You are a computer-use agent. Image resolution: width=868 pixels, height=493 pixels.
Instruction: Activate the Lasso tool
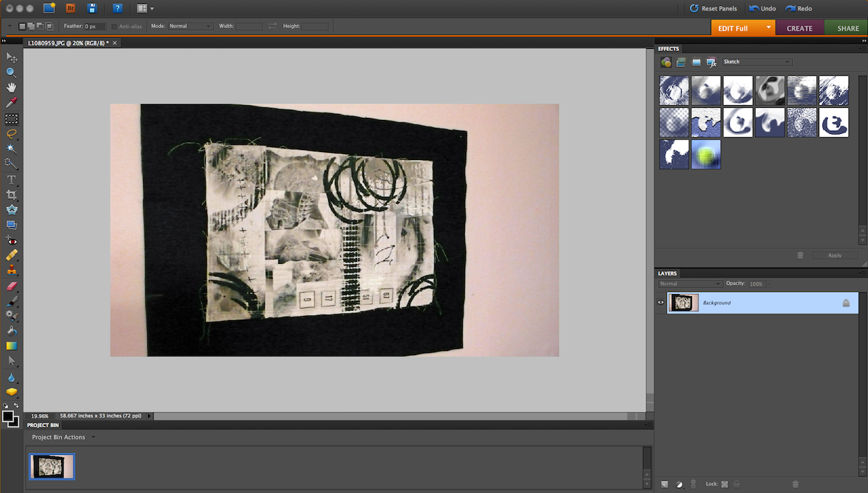point(11,134)
